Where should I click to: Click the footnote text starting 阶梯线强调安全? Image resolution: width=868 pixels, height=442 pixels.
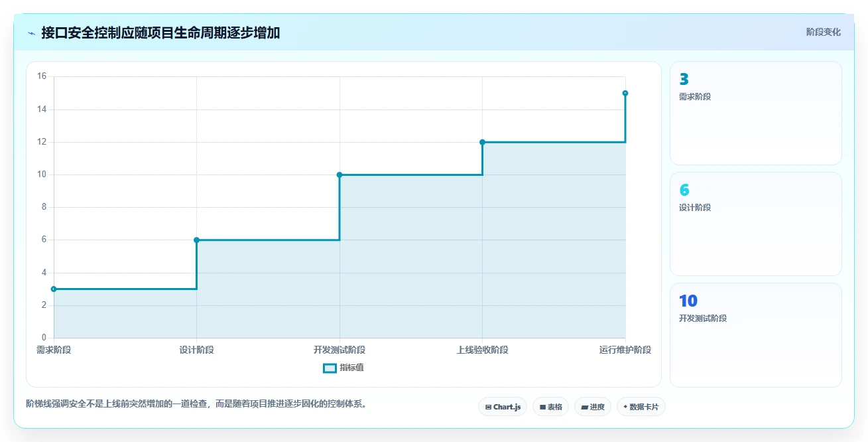(x=196, y=403)
